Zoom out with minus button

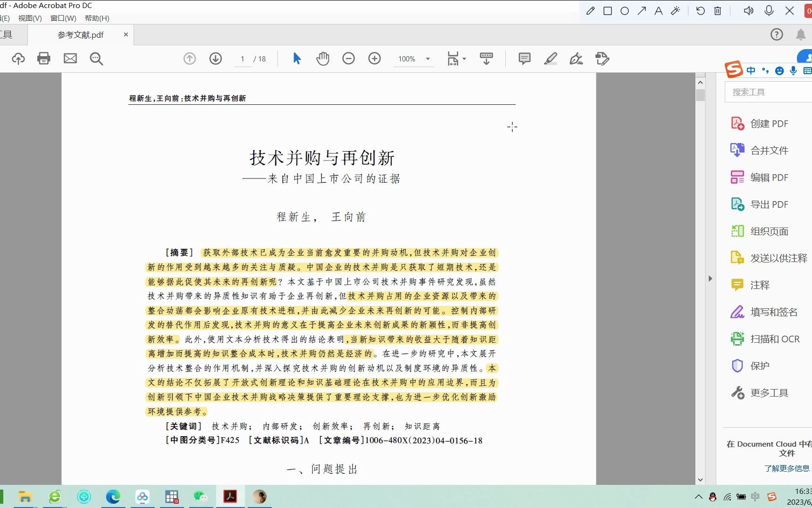pyautogui.click(x=349, y=59)
